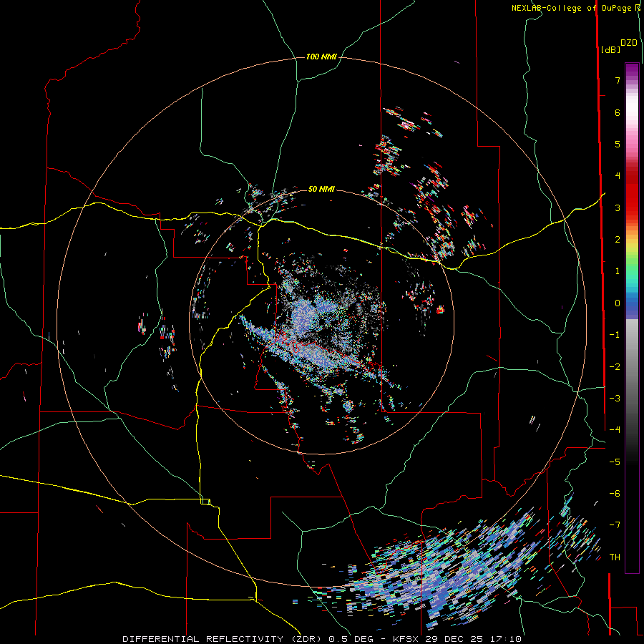Click the 100 NMI range ring label

point(321,57)
